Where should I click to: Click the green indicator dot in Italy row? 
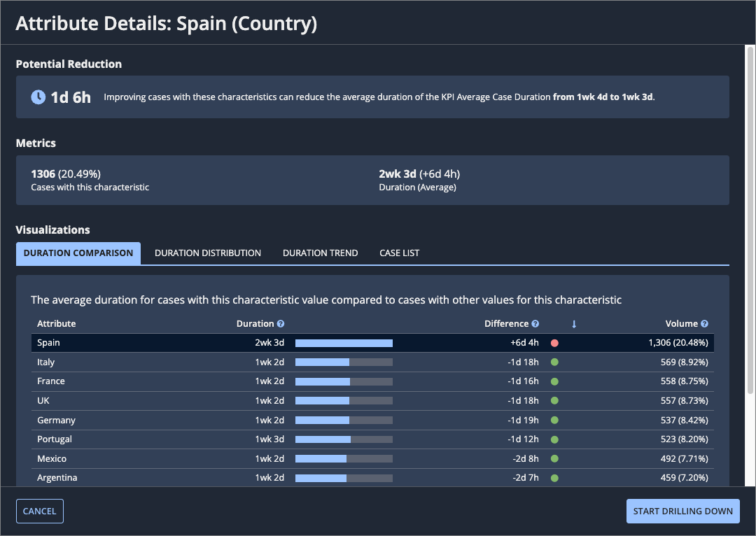click(554, 362)
